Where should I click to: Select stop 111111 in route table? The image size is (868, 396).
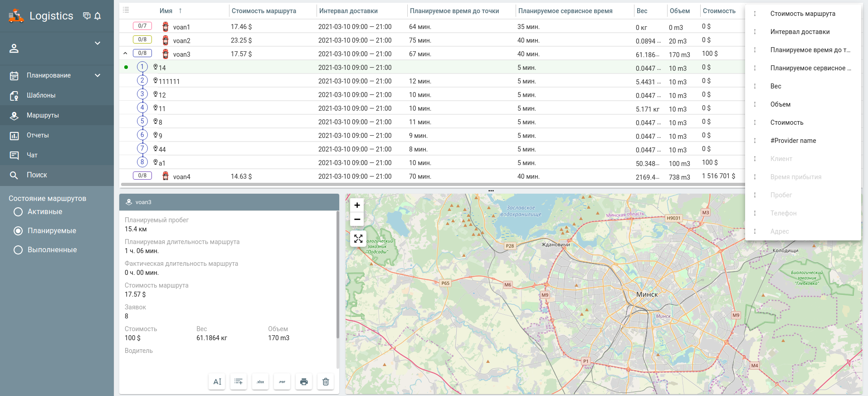pos(169,82)
